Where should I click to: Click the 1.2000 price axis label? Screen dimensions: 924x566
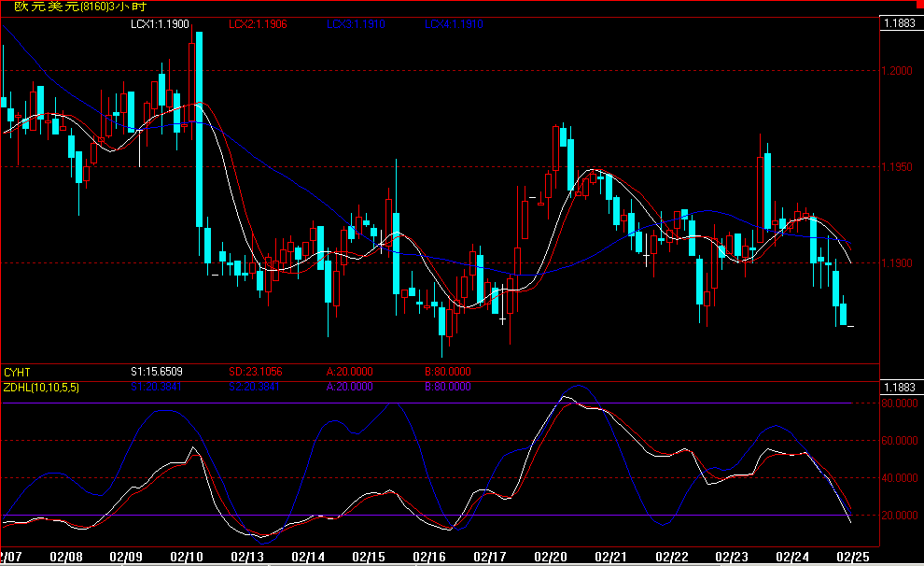pyautogui.click(x=897, y=71)
